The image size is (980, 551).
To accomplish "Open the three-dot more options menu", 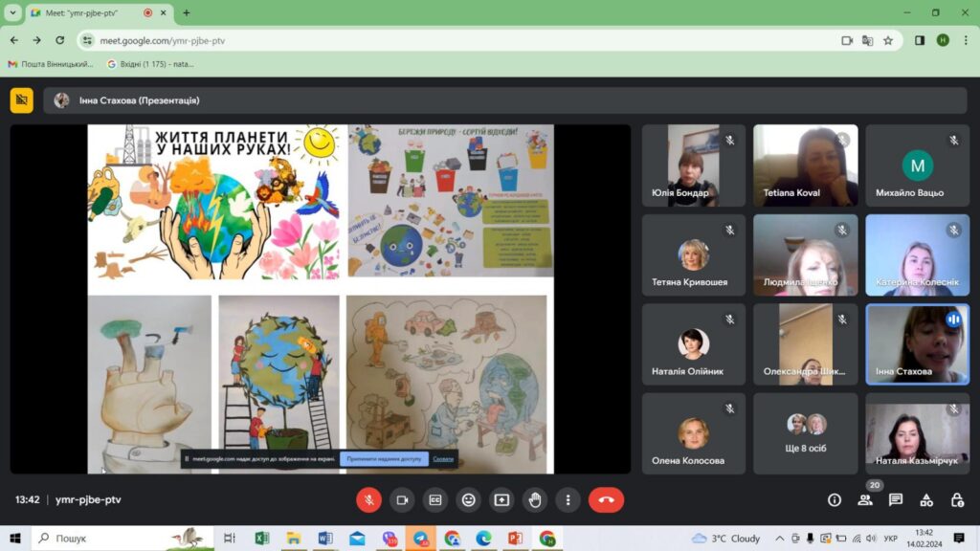I will pos(568,499).
